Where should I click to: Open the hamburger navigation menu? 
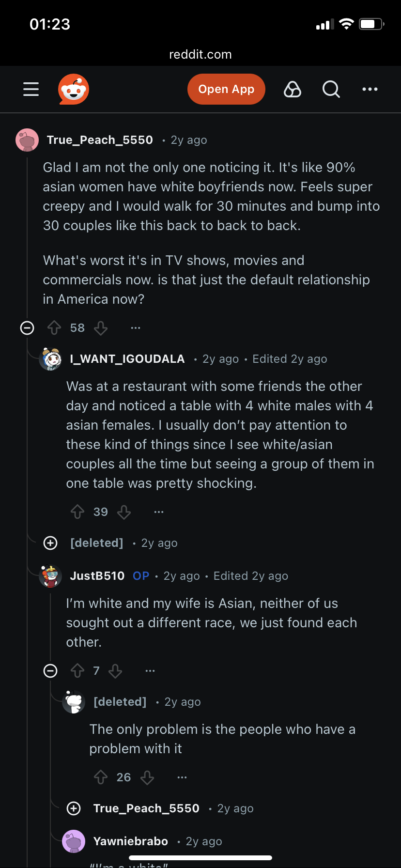coord(31,89)
